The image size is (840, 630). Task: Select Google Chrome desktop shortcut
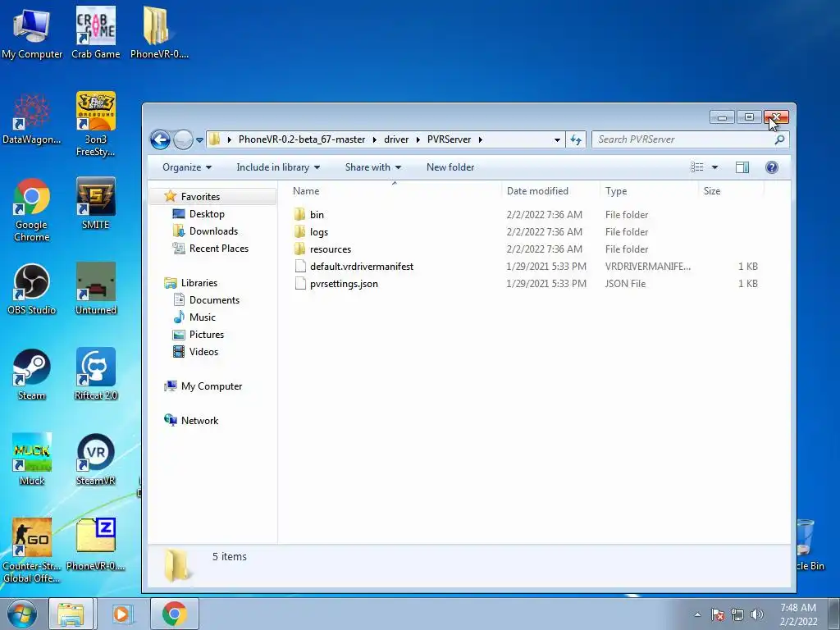[32, 210]
